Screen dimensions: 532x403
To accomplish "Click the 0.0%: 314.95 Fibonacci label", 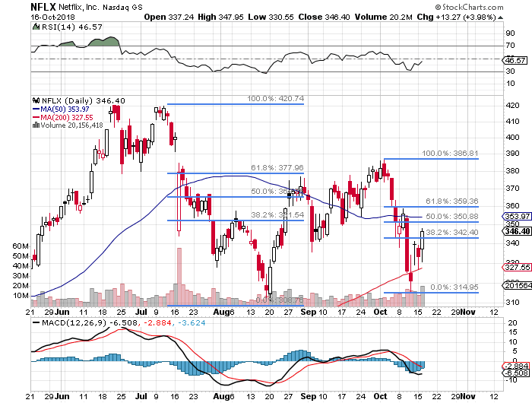I will pos(454,287).
